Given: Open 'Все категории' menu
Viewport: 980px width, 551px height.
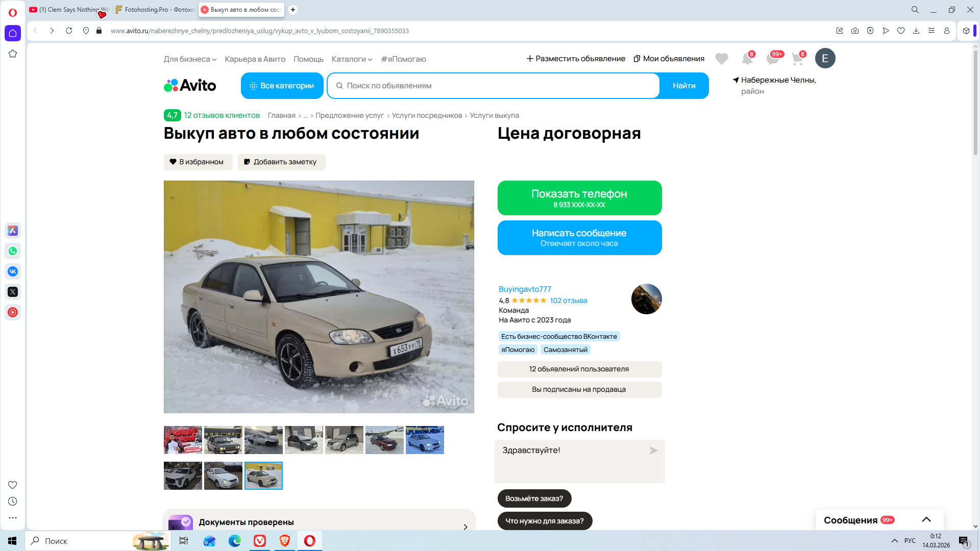Looking at the screenshot, I should click(282, 86).
